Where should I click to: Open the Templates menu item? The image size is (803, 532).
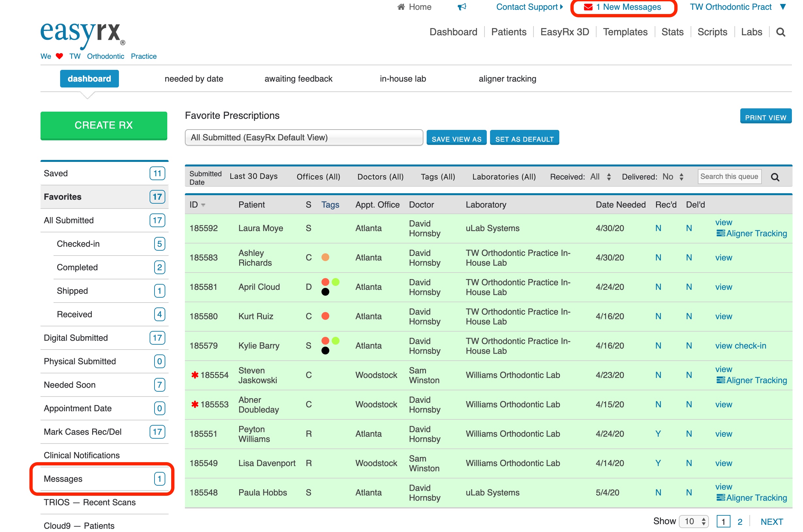625,32
